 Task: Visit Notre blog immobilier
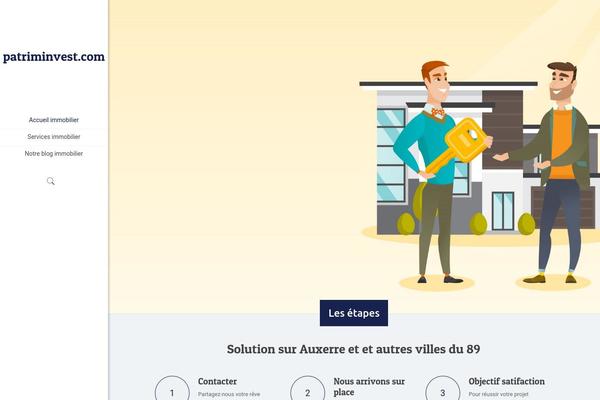click(54, 153)
